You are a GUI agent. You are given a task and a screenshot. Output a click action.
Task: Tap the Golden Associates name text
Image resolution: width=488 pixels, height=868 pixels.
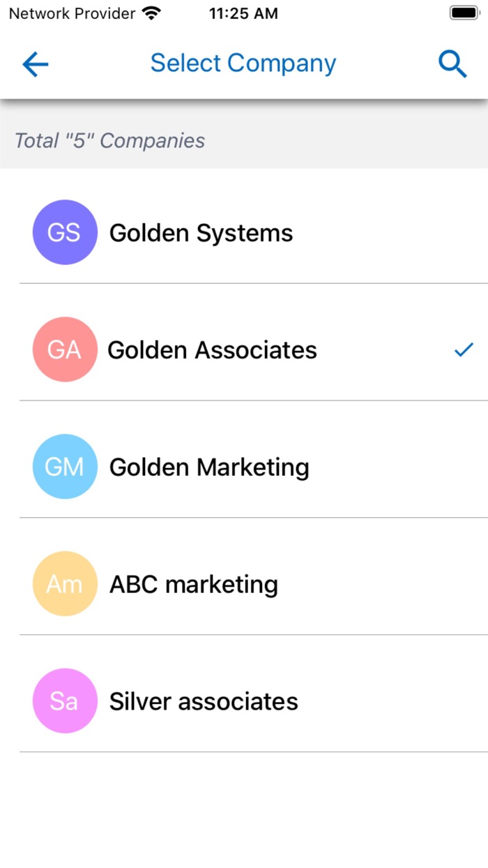[x=212, y=350]
